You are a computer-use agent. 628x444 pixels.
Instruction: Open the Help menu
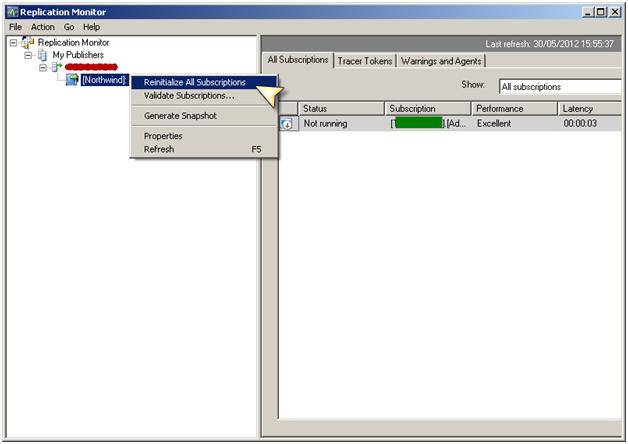(91, 27)
